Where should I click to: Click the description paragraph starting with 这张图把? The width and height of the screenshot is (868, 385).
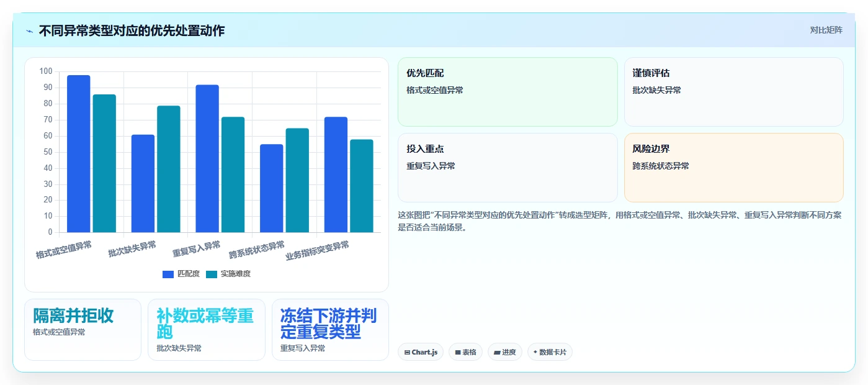(619, 220)
